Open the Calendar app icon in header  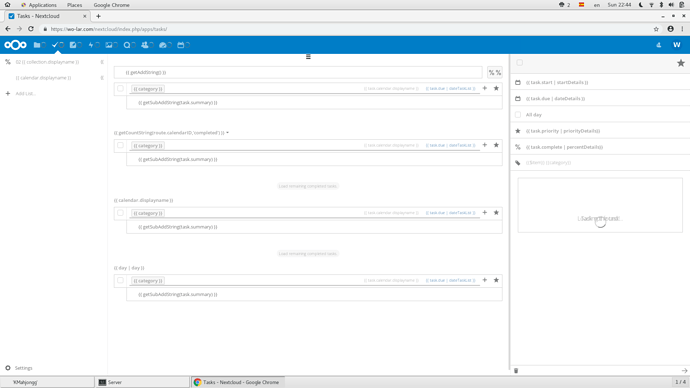pos(180,45)
